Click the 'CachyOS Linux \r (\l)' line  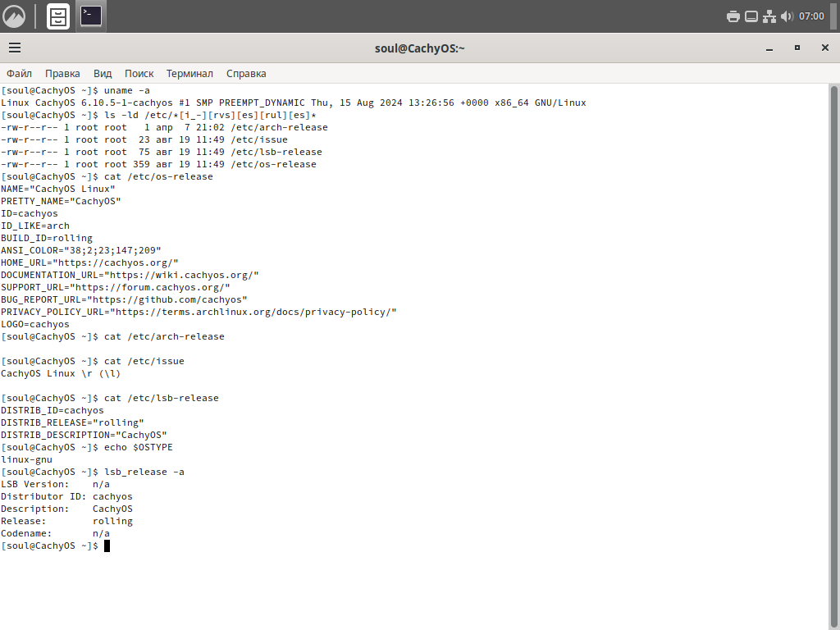coord(61,374)
